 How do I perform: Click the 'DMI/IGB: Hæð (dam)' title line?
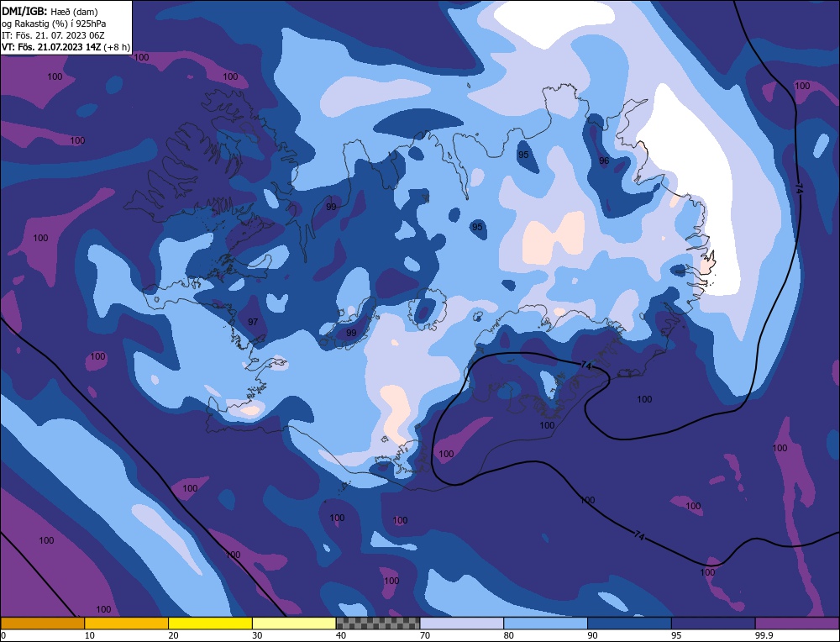(50, 11)
